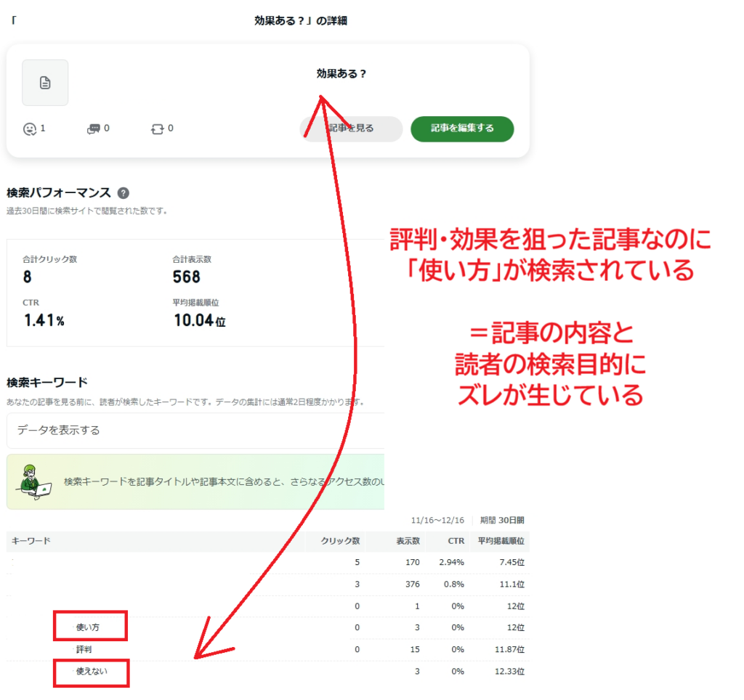744x700 pixels.
Task: Sort by the 表示数 column header
Action: (x=408, y=541)
